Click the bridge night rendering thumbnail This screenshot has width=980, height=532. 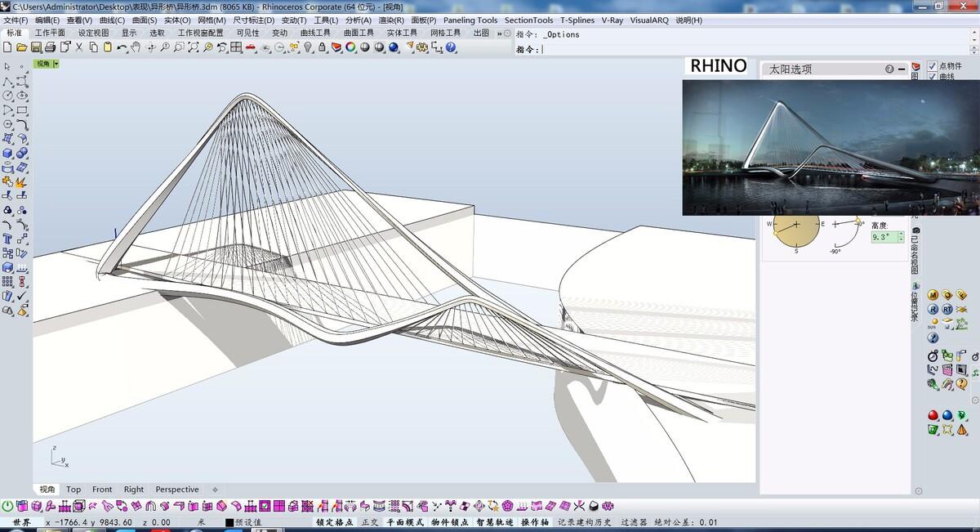[831, 147]
